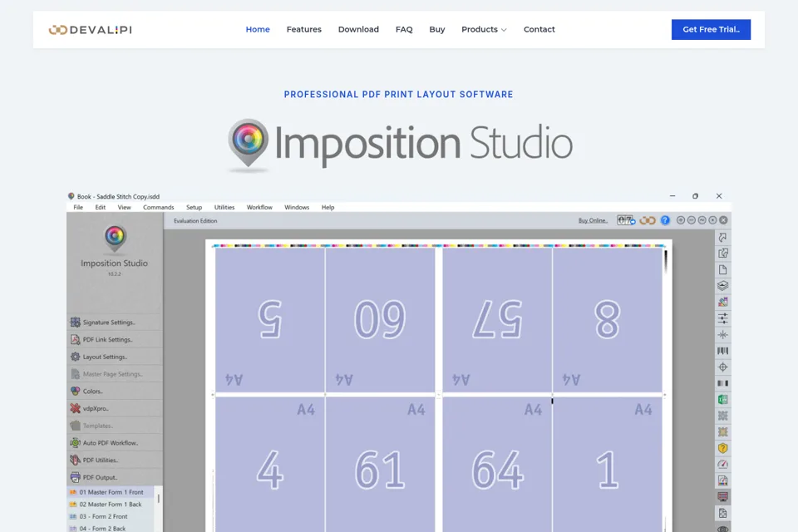Open the Edit menu
This screenshot has width=798, height=532.
click(101, 207)
